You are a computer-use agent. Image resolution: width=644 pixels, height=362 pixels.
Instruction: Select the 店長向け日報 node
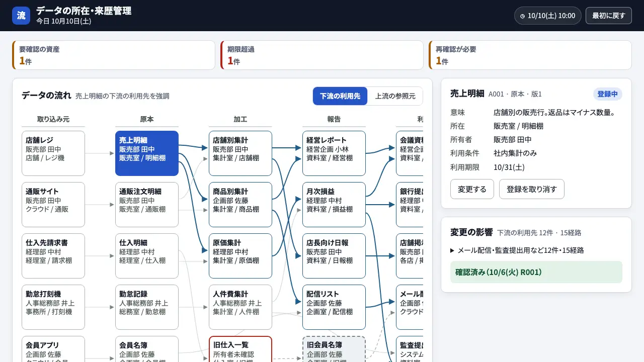[334, 256]
